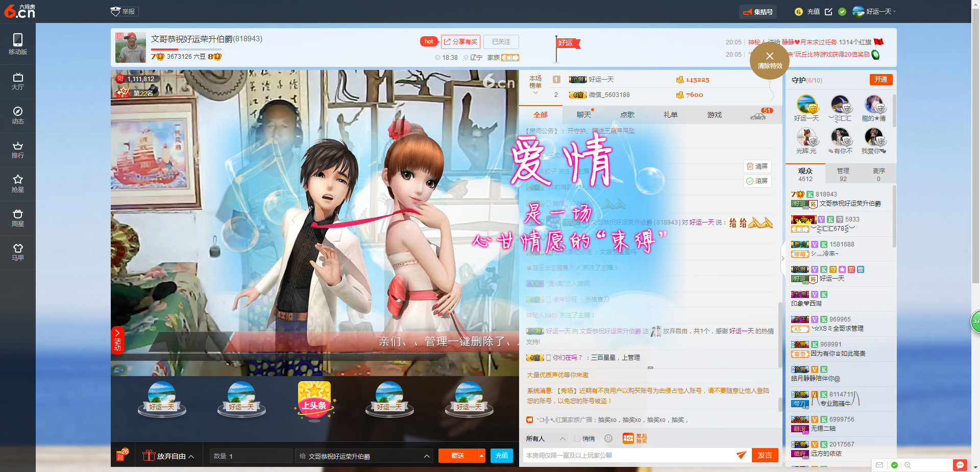Screen dimensions: 980x472
Task: Select the 观众 4612 audience tab
Action: point(805,175)
